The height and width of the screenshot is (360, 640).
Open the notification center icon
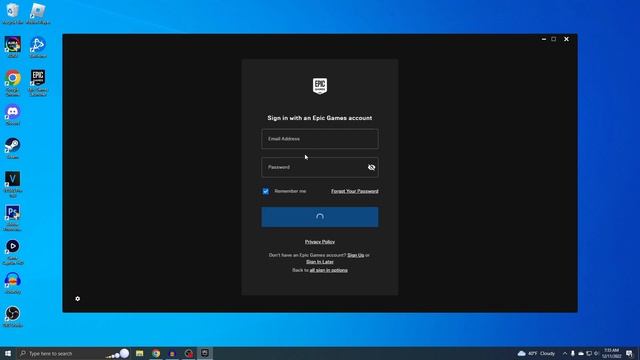629,353
